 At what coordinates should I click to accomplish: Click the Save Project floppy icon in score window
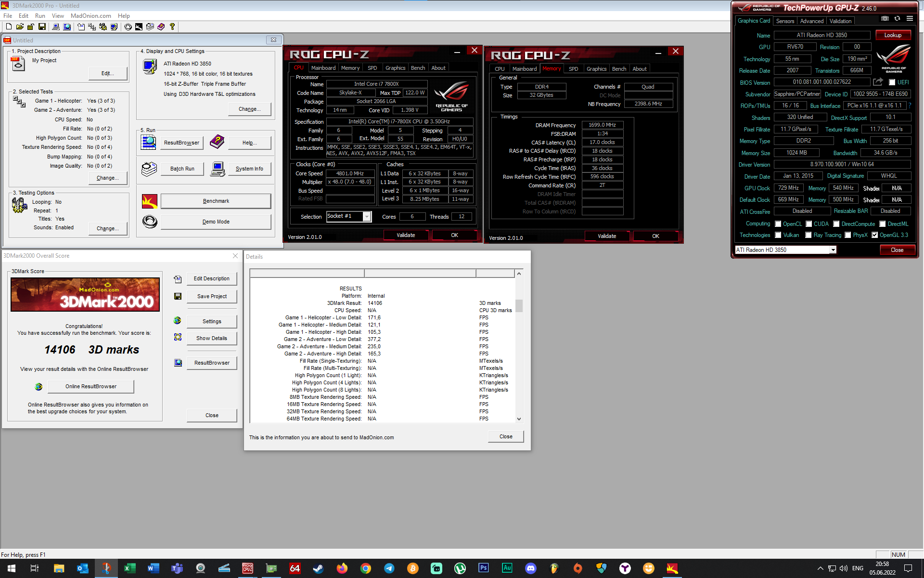178,296
